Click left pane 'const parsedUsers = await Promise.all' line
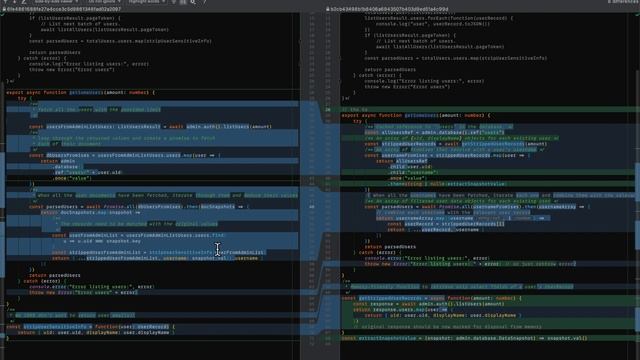Screen dimensions: 640x360 (x=139, y=207)
